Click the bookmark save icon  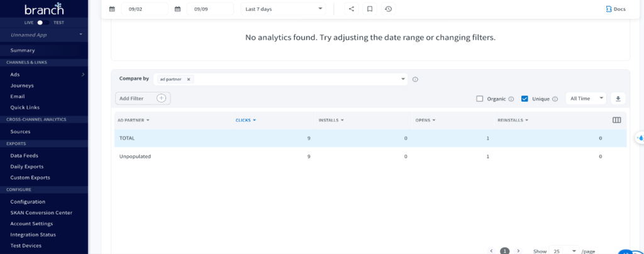[x=370, y=9]
